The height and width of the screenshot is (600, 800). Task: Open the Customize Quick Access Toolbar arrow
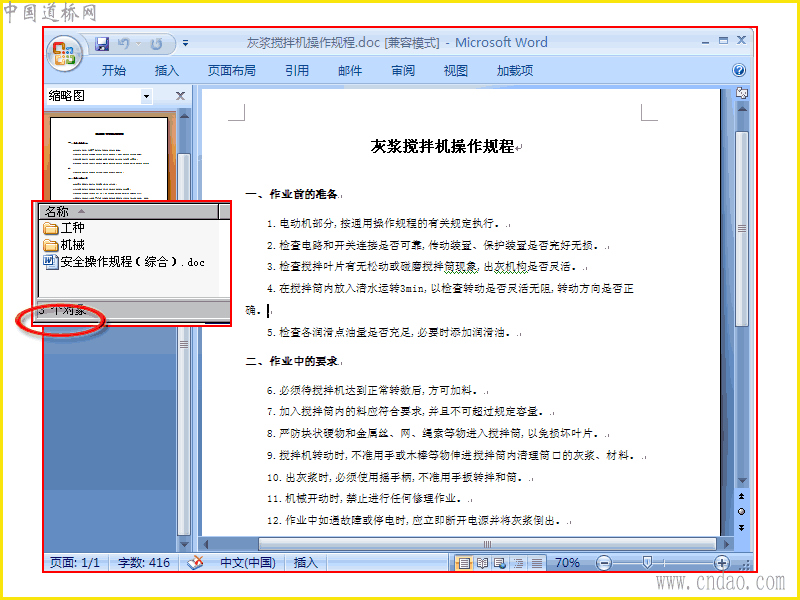click(x=185, y=44)
